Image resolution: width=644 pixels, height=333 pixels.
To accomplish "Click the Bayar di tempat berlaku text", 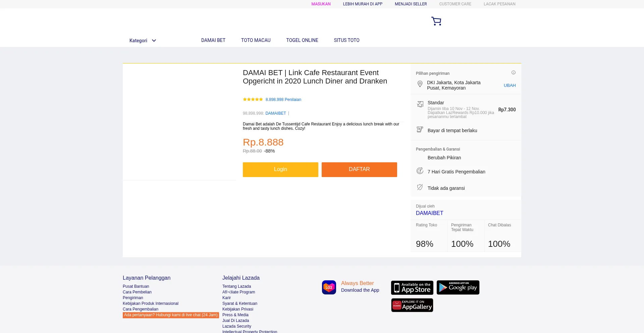I will 452,130.
